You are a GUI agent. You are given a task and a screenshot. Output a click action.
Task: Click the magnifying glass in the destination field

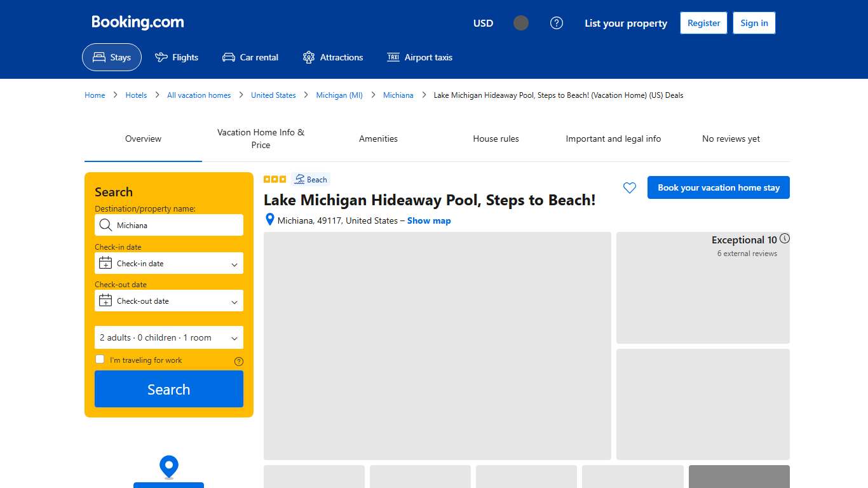click(x=105, y=225)
